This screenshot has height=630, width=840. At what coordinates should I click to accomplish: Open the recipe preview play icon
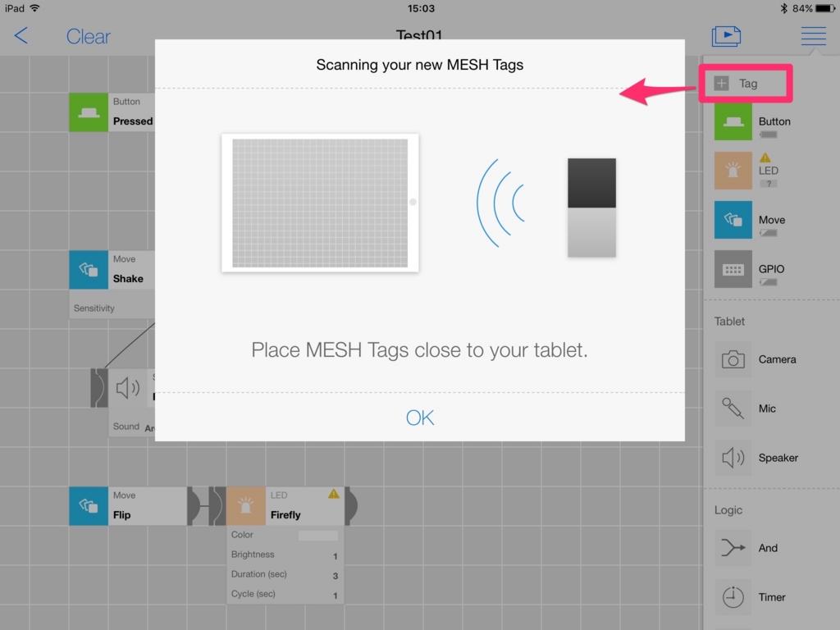(726, 36)
